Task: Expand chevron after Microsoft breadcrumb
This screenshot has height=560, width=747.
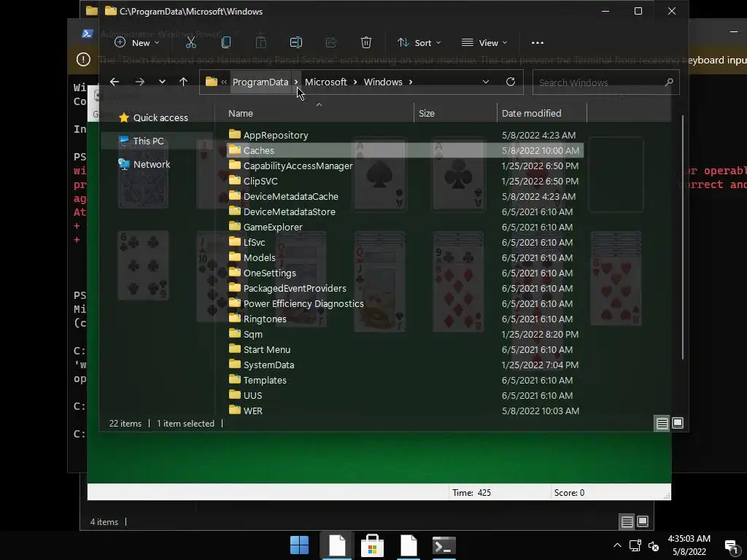Action: [355, 82]
